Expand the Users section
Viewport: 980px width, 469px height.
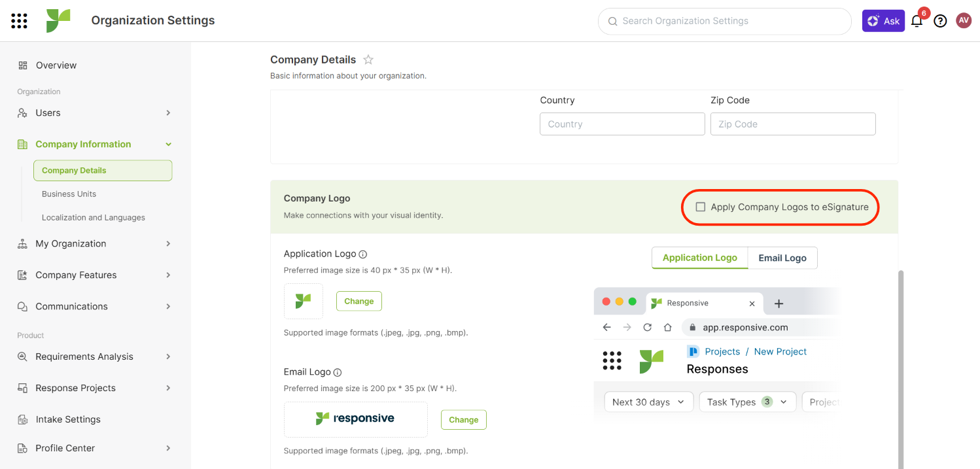coord(168,113)
